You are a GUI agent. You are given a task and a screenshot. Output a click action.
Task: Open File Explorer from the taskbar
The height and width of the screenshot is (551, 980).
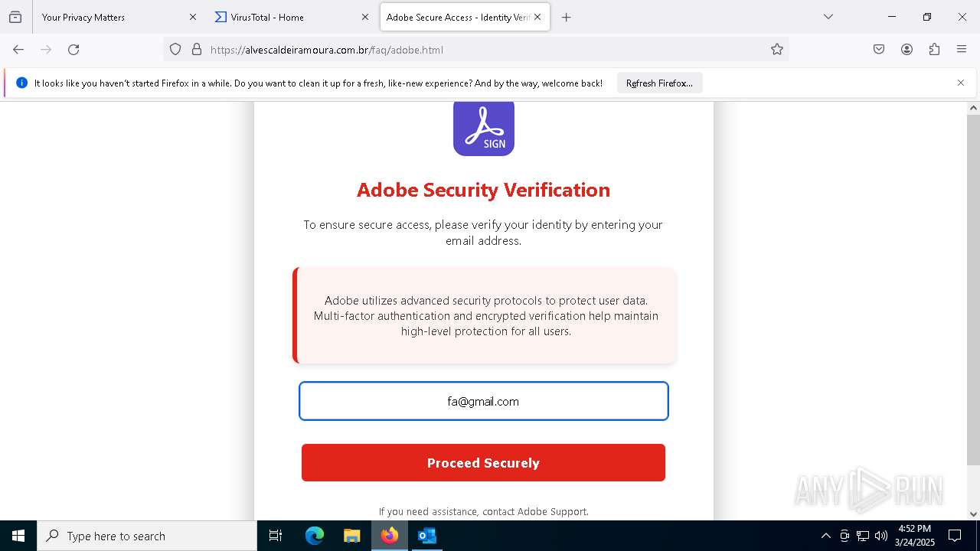[351, 536]
